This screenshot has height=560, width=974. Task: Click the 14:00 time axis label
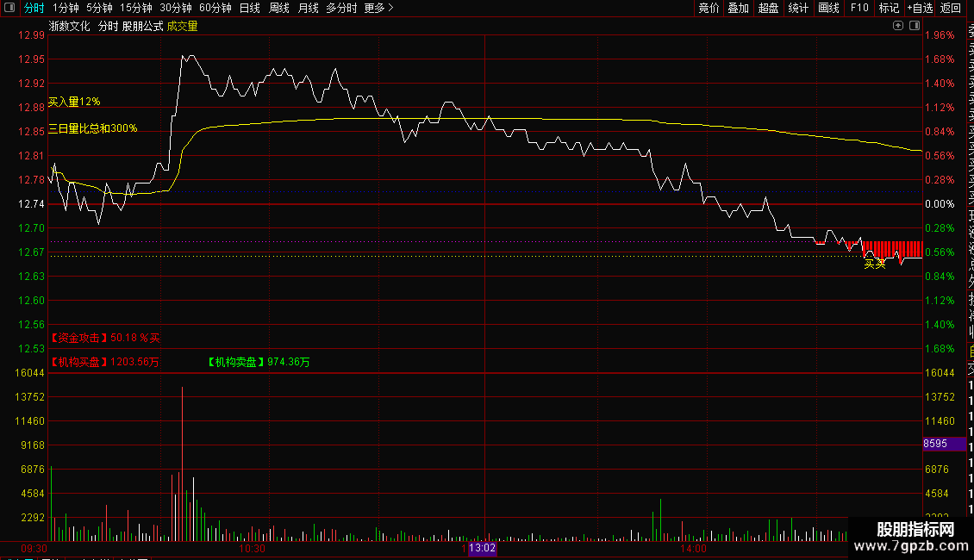tap(693, 549)
